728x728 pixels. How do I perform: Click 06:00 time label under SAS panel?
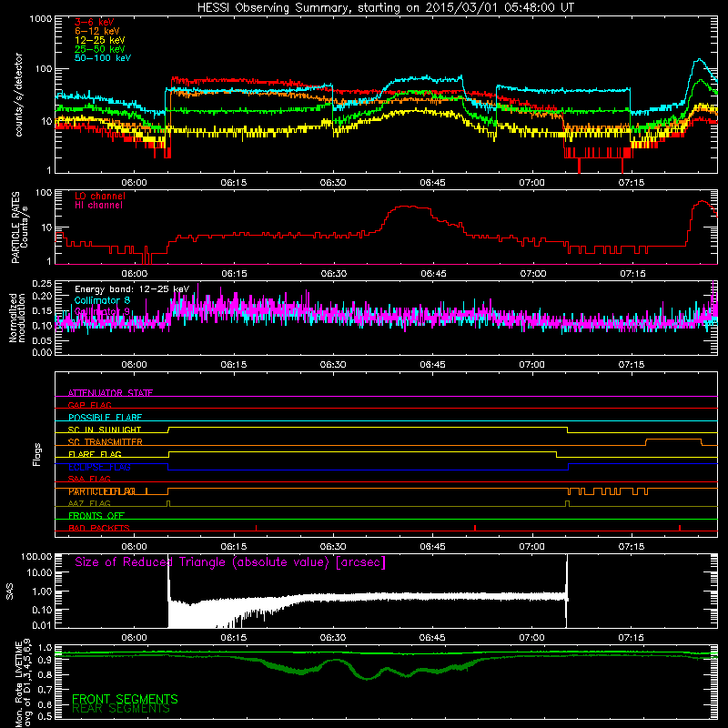click(134, 638)
